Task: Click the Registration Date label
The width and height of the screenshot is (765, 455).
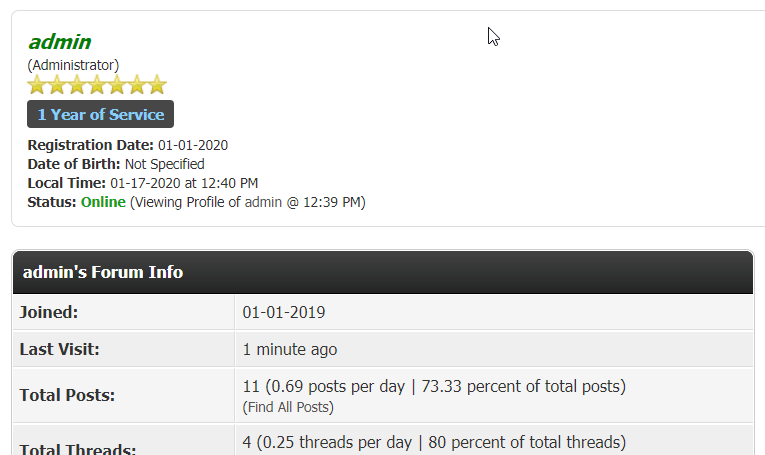Action: coord(90,145)
